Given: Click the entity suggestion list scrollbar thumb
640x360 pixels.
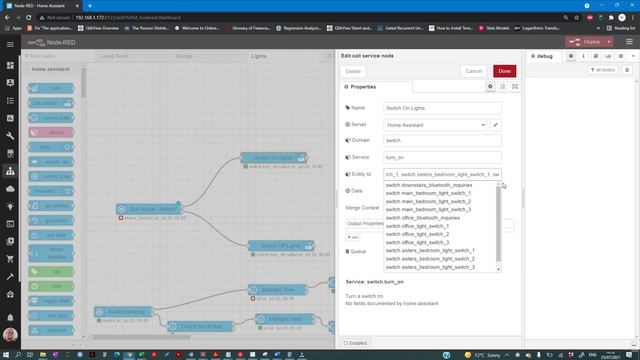Looking at the screenshot, I should pyautogui.click(x=498, y=224).
